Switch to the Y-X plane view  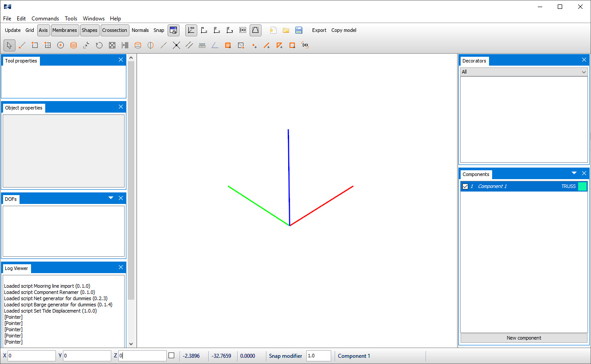[x=204, y=30]
